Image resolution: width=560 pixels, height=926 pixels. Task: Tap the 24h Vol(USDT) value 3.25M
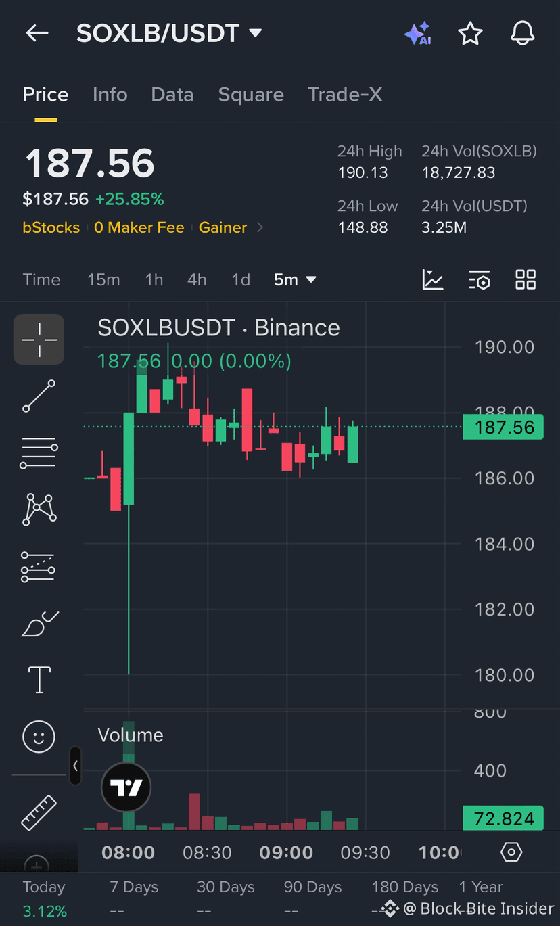444,227
